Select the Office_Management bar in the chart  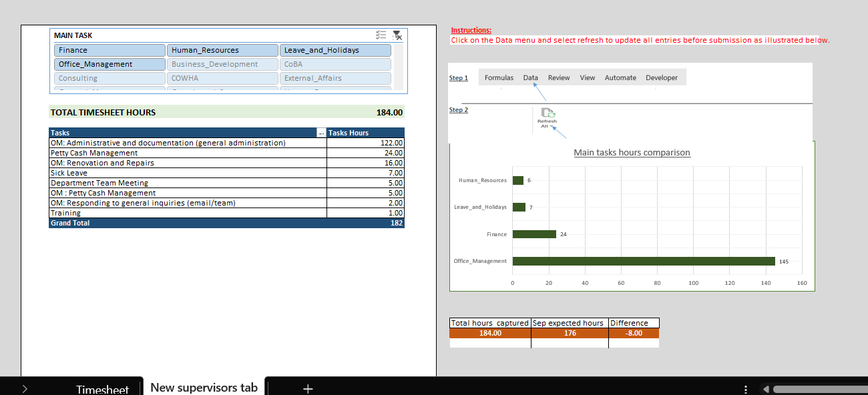[x=643, y=262]
